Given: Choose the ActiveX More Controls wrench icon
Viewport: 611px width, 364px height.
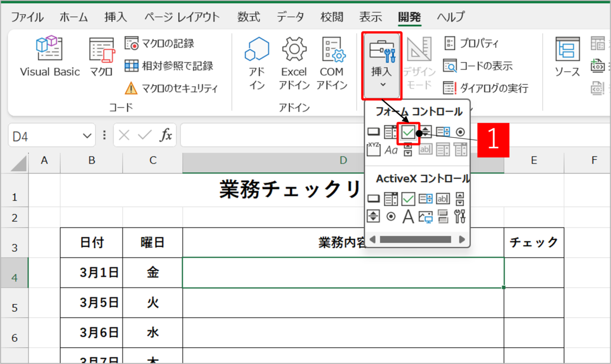Looking at the screenshot, I should pos(460,216).
